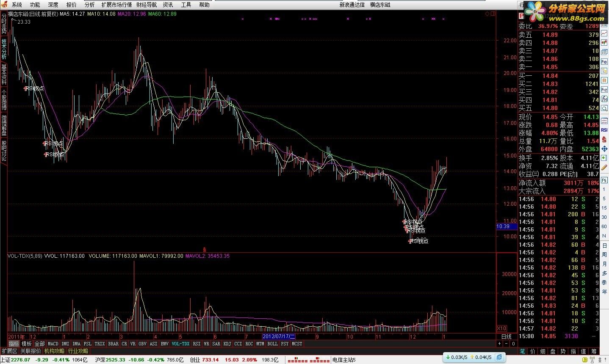609x364 pixels.
Task: Open the 扩展市场行情 menu
Action: (116, 5)
